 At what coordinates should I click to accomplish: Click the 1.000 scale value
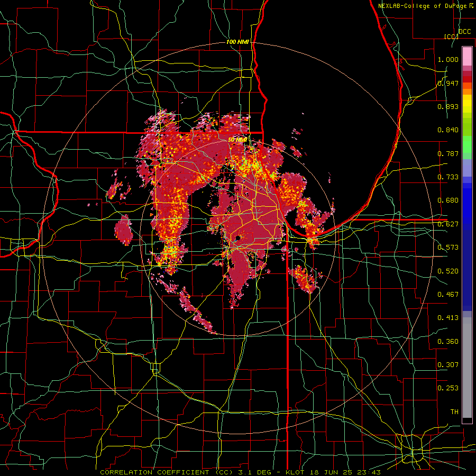[448, 59]
